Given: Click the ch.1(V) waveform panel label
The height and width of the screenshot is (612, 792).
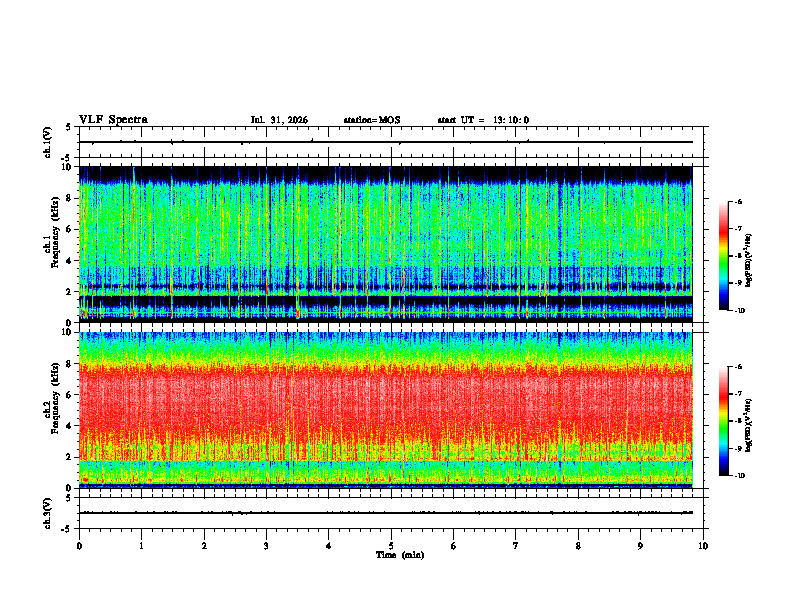Looking at the screenshot, I should pos(48,142).
